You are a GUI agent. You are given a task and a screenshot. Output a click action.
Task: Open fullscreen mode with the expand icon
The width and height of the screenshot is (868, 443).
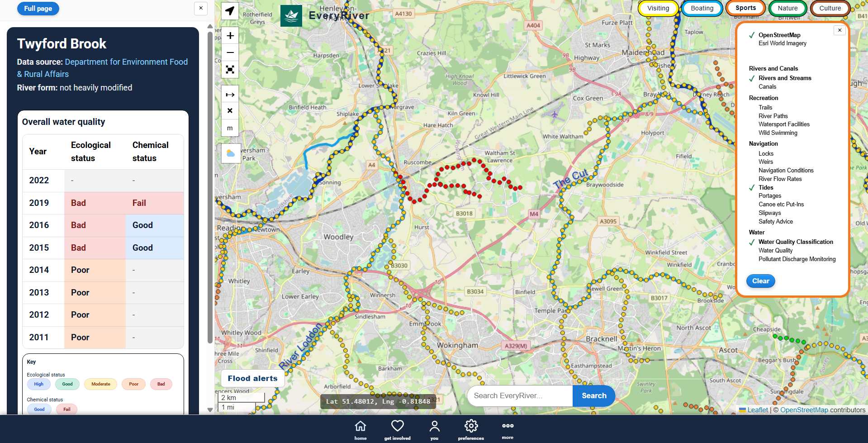point(230,70)
